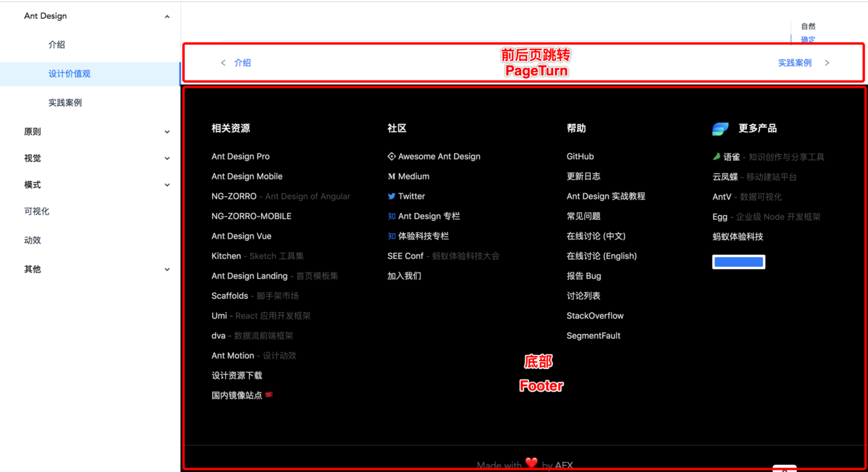The height and width of the screenshot is (472, 868).
Task: Open the 蚂蚁体验科技 link
Action: 738,237
